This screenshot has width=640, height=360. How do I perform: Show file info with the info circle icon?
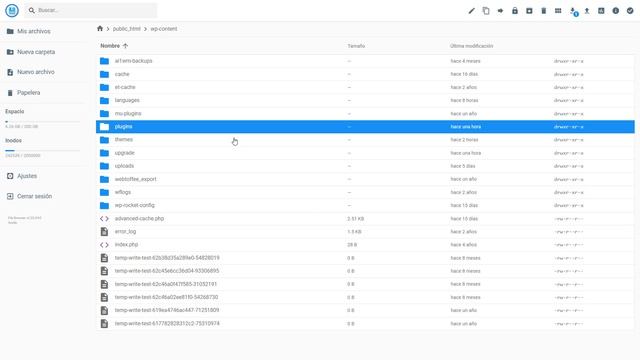pyautogui.click(x=616, y=11)
